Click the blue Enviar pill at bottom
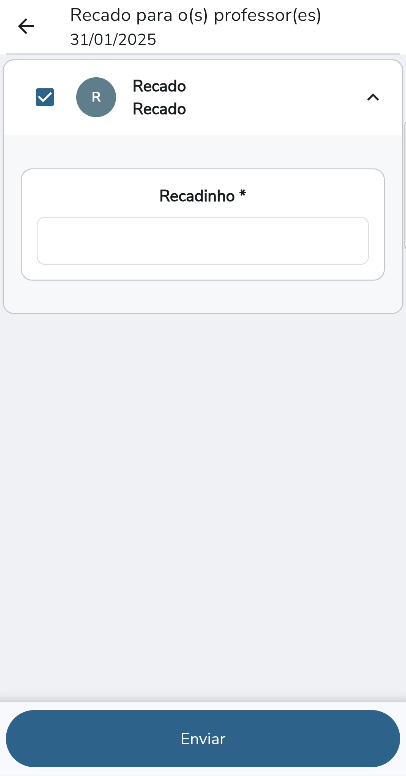The height and width of the screenshot is (776, 406). pyautogui.click(x=203, y=738)
